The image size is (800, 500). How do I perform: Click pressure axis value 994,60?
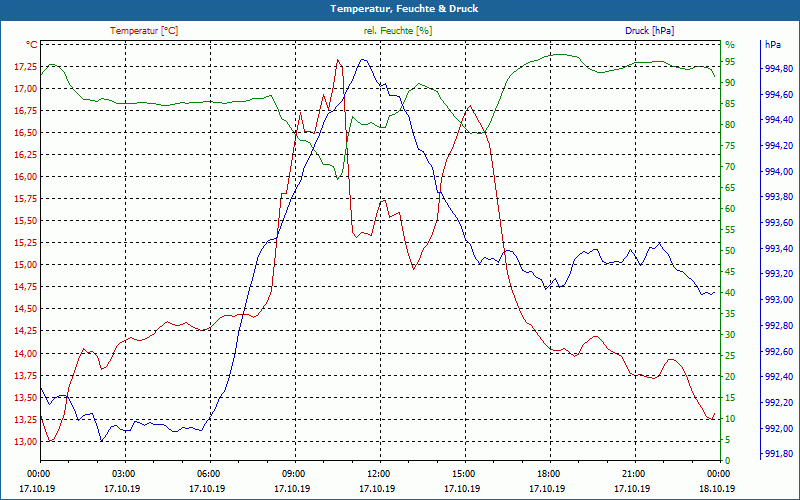pyautogui.click(x=779, y=95)
